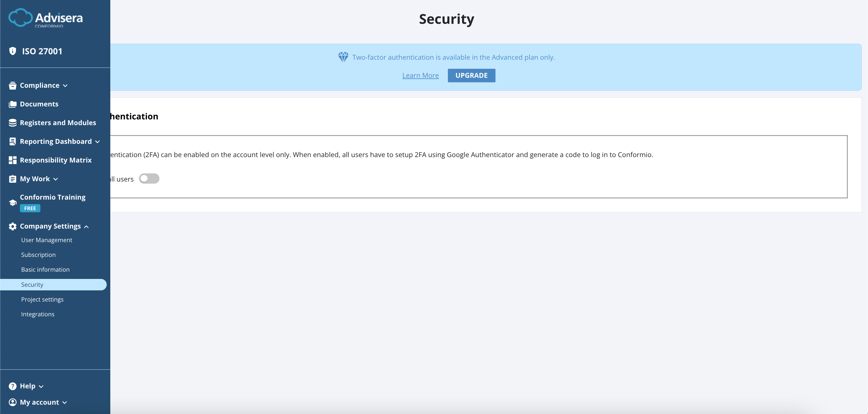The width and height of the screenshot is (868, 414).
Task: Select the Subscription menu item
Action: [x=38, y=254]
